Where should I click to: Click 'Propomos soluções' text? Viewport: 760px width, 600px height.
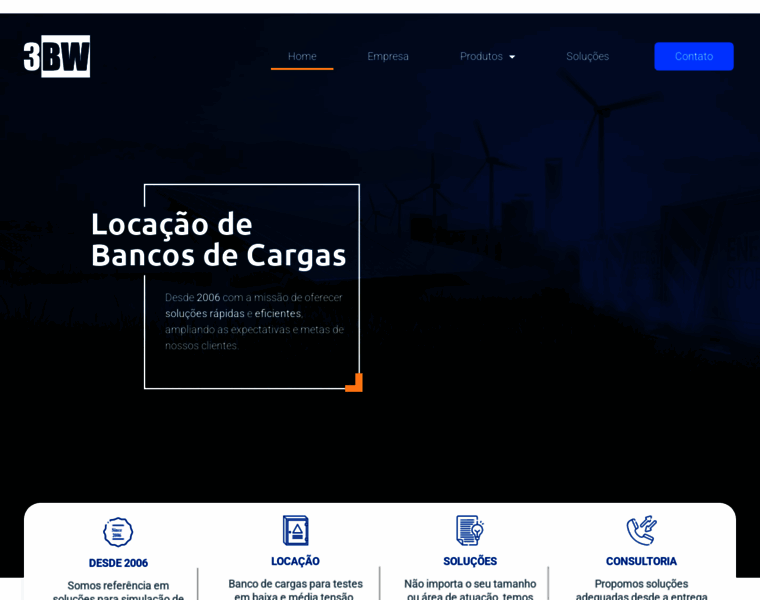pyautogui.click(x=641, y=584)
